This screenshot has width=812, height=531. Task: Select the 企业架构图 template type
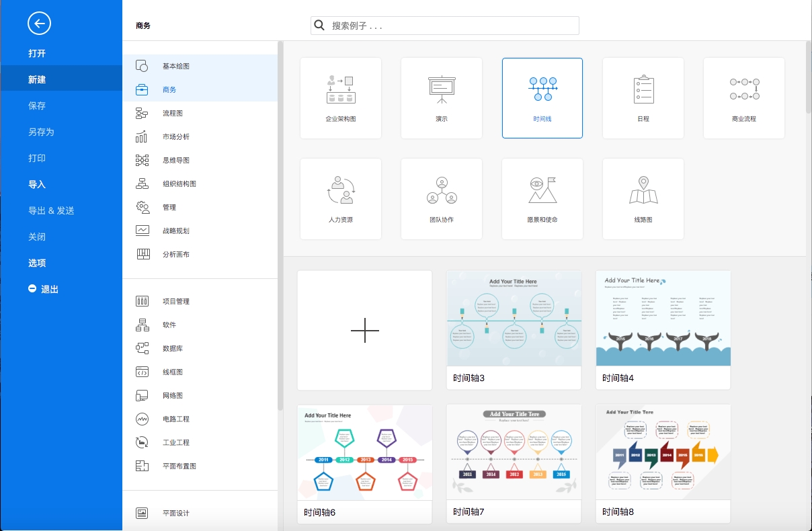click(340, 97)
